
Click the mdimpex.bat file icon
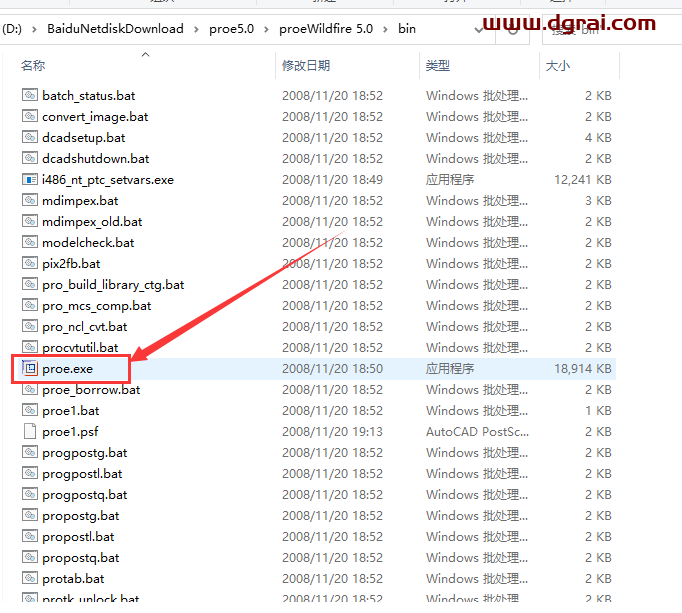(x=30, y=200)
